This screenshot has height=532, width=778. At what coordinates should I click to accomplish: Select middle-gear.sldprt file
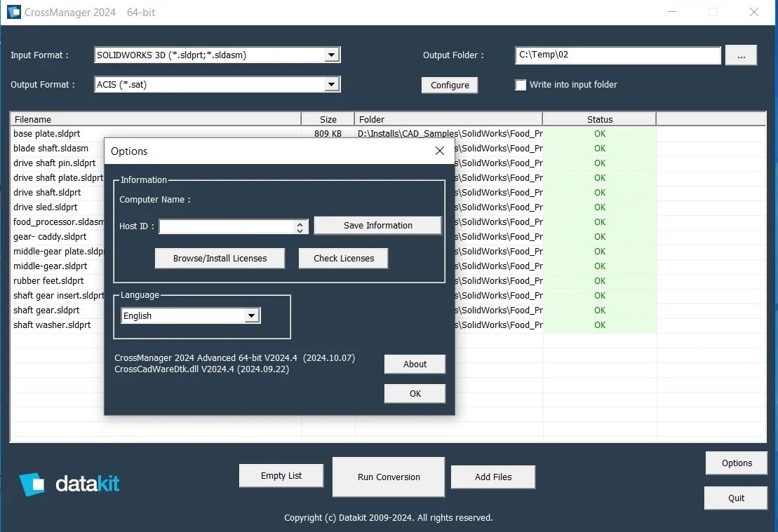point(50,266)
